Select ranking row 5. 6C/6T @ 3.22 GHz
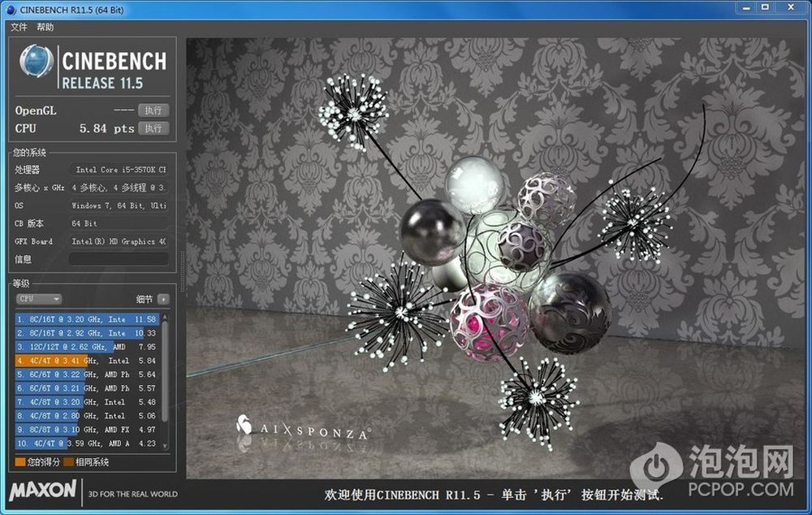The height and width of the screenshot is (515, 812). [87, 374]
